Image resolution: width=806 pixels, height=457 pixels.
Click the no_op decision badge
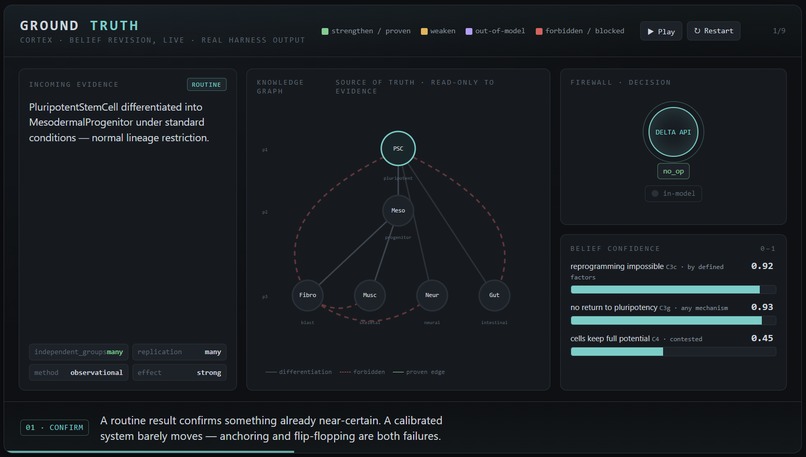pos(673,171)
